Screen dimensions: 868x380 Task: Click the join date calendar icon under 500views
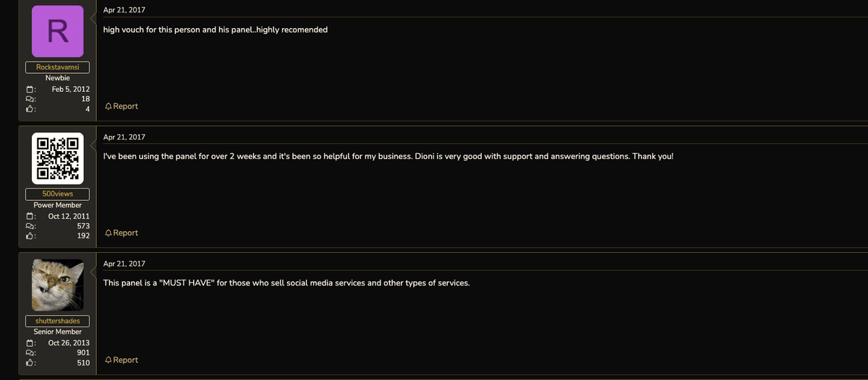(30, 216)
